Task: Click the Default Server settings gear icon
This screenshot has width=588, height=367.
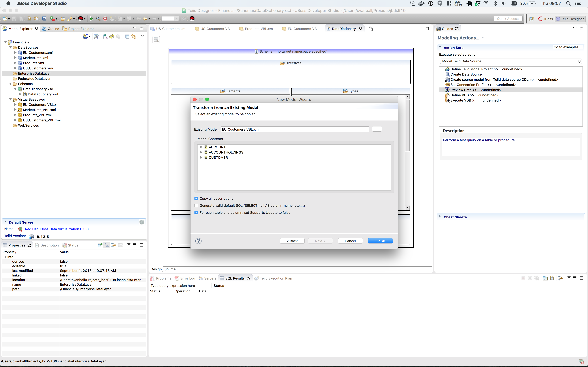Action: 142,222
